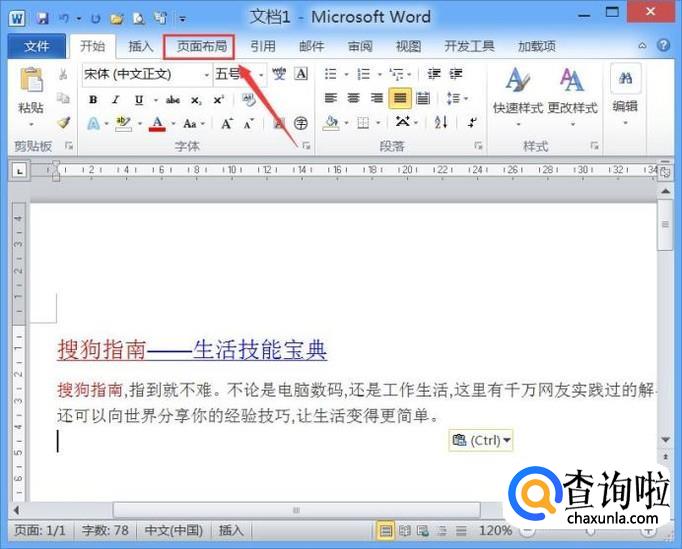
Task: Apply paragraph shading paint bucket
Action: click(x=331, y=123)
